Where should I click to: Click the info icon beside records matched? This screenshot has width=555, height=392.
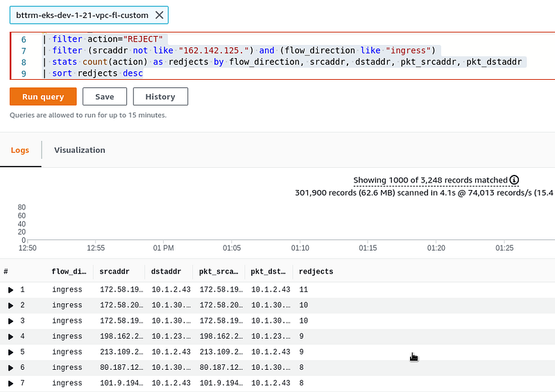coord(514,180)
